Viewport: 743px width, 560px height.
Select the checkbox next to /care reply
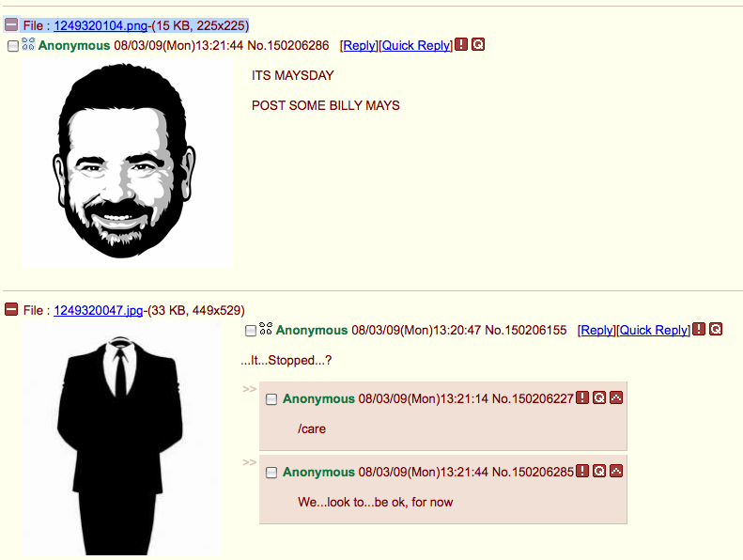point(271,399)
